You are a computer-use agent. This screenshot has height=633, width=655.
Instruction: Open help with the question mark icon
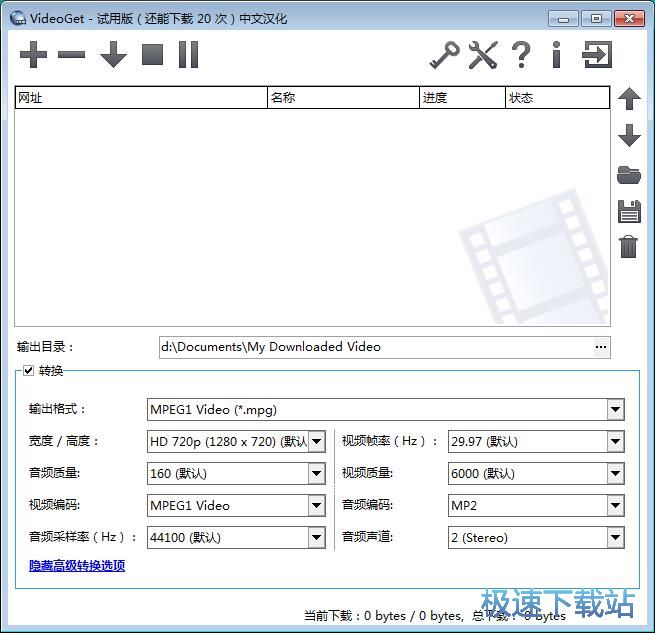coord(521,55)
